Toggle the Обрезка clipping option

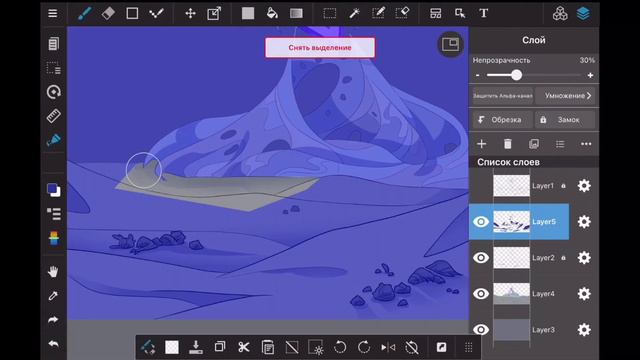502,120
